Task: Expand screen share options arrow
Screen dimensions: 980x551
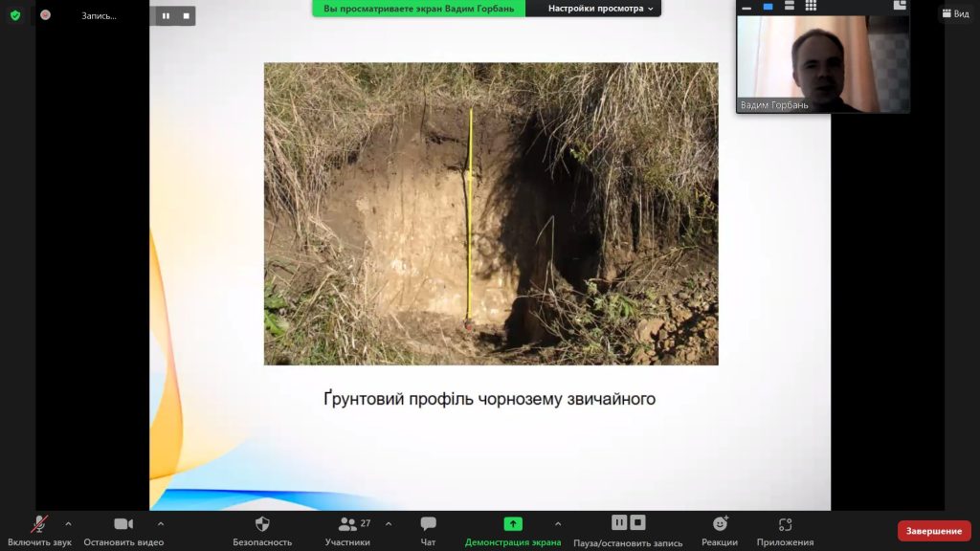Action: click(x=558, y=524)
